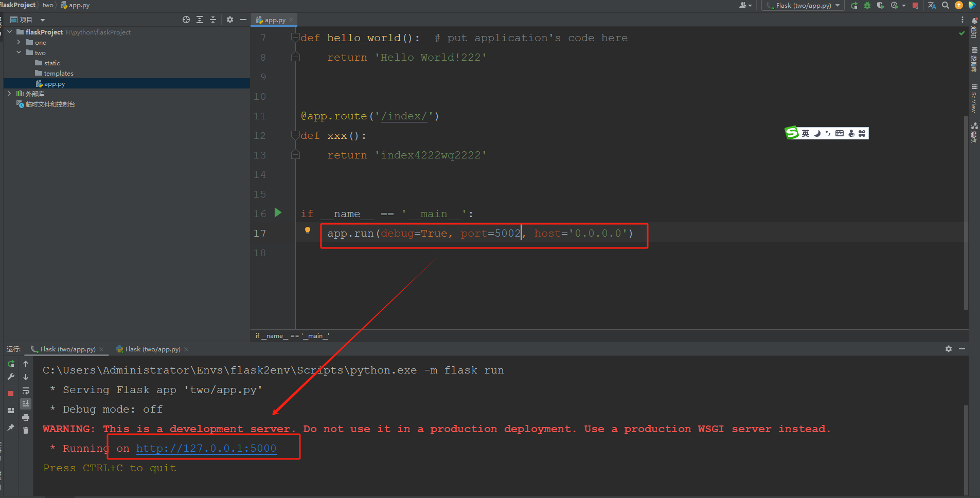The image size is (980, 498).
Task: Expand the 外部库 node
Action: point(10,94)
